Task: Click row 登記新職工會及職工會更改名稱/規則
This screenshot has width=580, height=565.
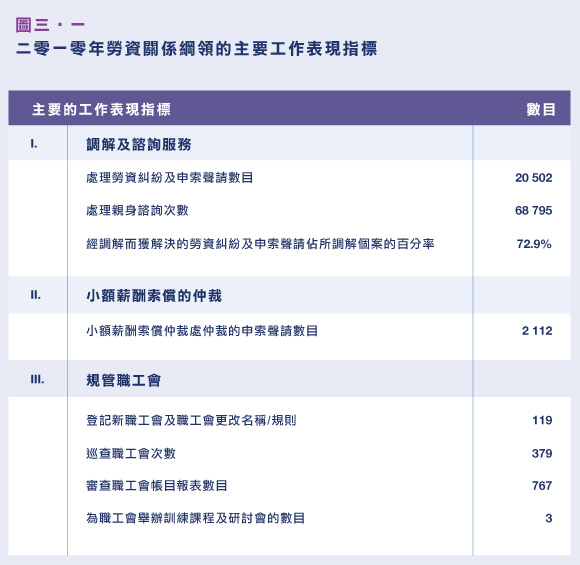Action: pos(191,420)
